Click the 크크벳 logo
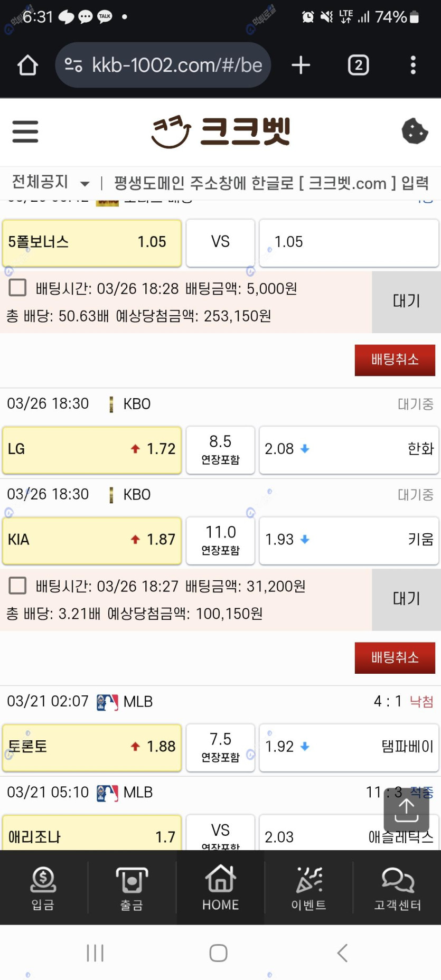441x980 pixels. [221, 131]
